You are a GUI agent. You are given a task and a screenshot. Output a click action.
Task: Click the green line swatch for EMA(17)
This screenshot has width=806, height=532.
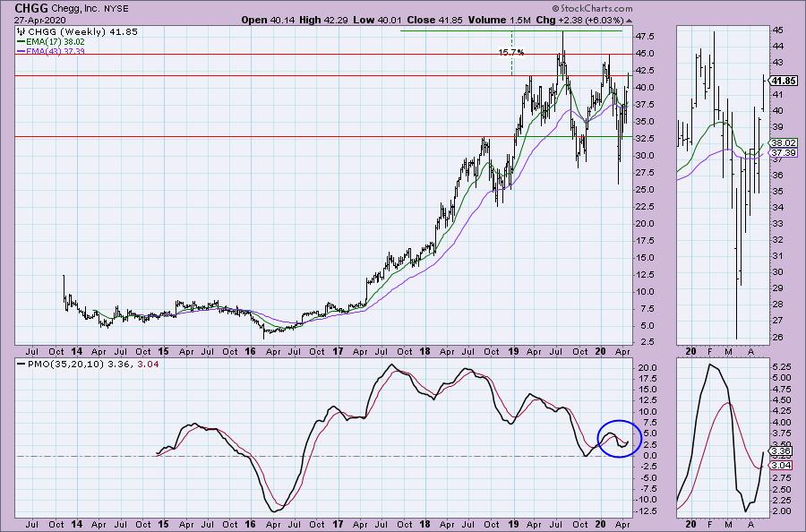coord(21,41)
